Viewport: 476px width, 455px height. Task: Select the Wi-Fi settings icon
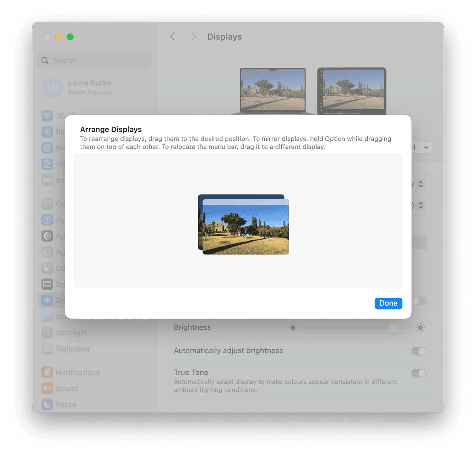click(47, 116)
